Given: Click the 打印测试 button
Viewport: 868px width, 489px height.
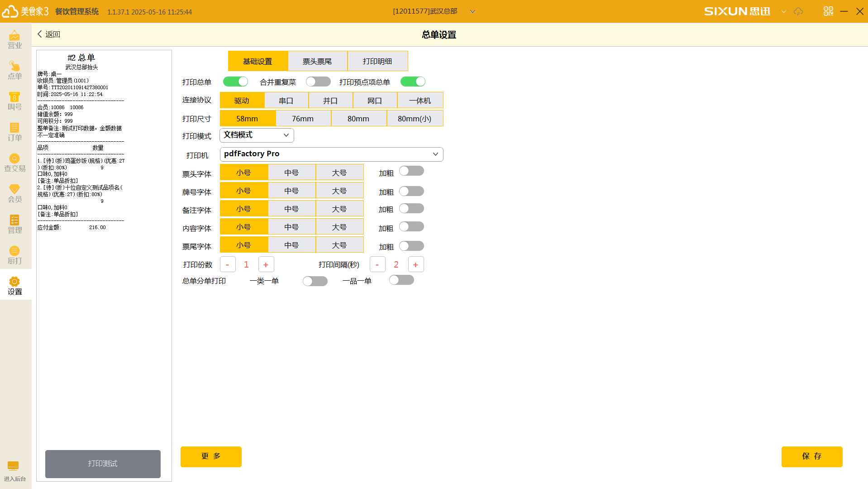Looking at the screenshot, I should click(103, 464).
